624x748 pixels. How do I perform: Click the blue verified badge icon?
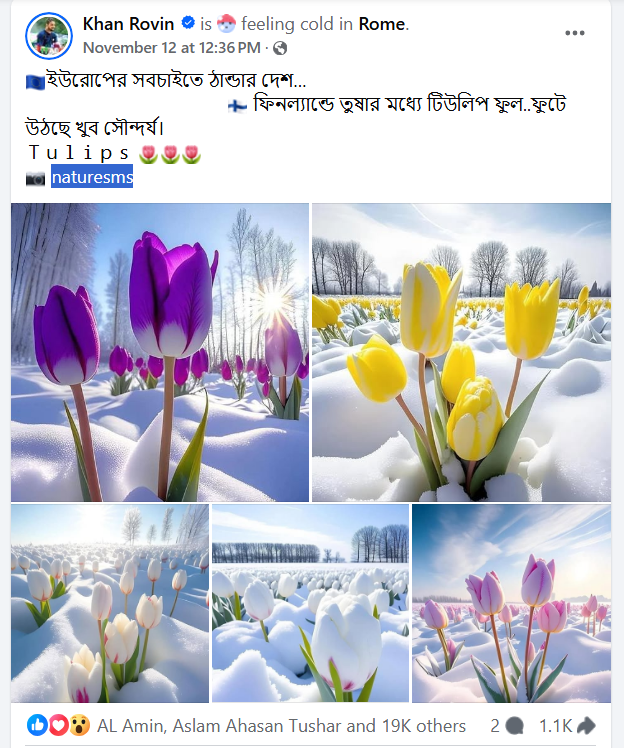188,22
